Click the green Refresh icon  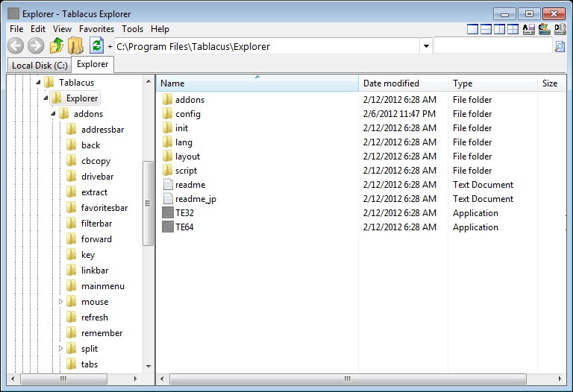[x=96, y=46]
